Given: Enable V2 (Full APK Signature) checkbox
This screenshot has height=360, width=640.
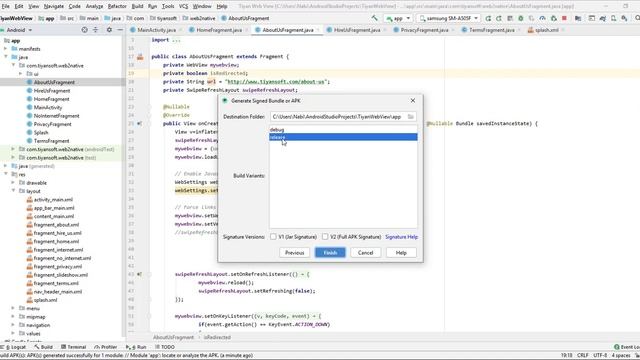Looking at the screenshot, I should [325, 237].
